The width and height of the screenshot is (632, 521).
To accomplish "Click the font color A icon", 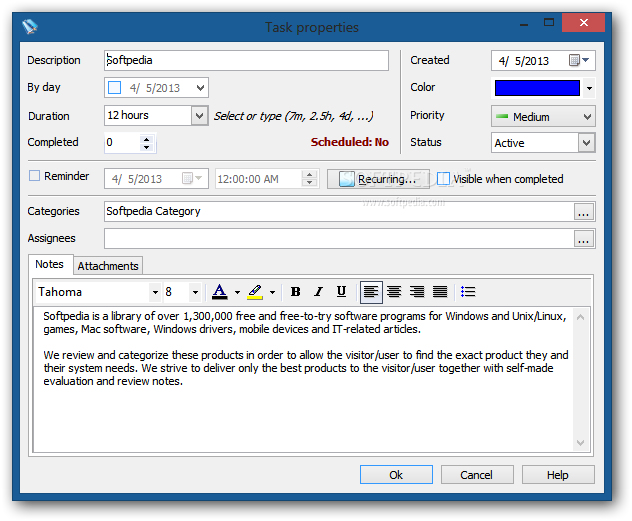I will 220,292.
